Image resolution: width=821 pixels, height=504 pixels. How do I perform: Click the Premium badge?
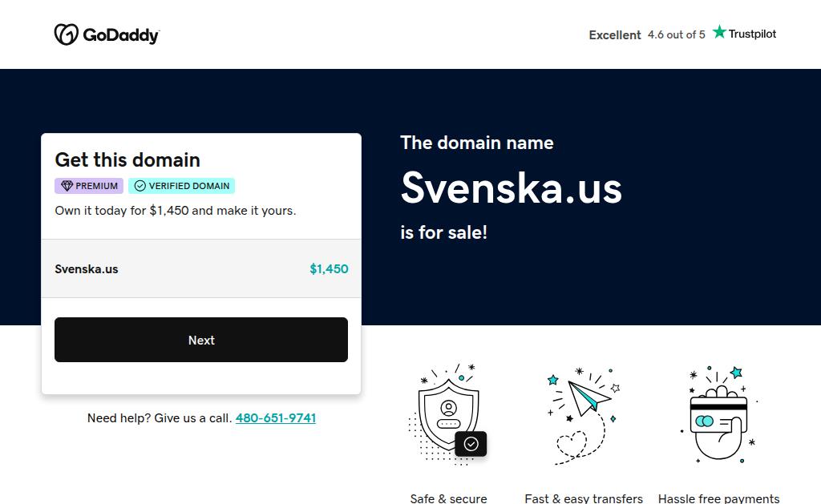89,186
